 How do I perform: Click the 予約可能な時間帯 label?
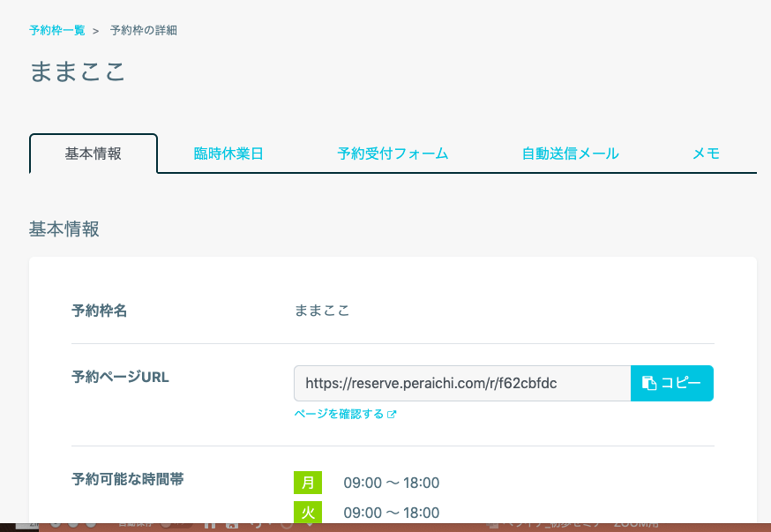(127, 479)
